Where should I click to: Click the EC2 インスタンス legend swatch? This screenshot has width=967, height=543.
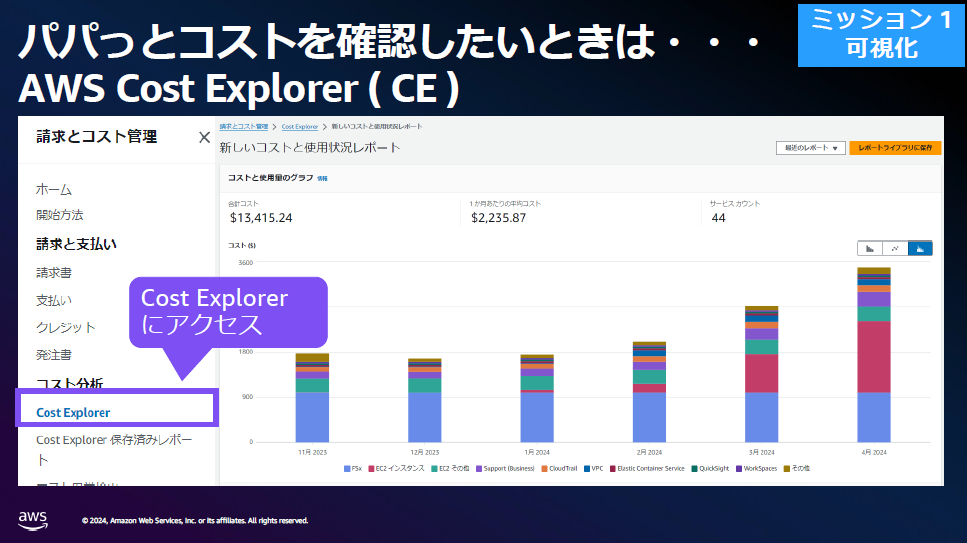tap(372, 469)
